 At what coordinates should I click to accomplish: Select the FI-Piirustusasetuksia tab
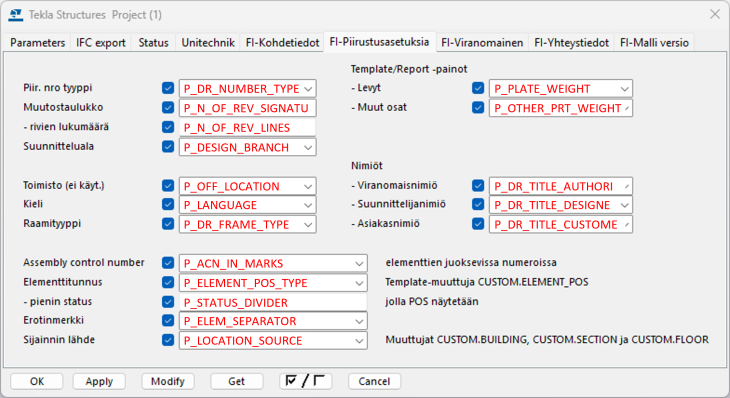pyautogui.click(x=379, y=41)
